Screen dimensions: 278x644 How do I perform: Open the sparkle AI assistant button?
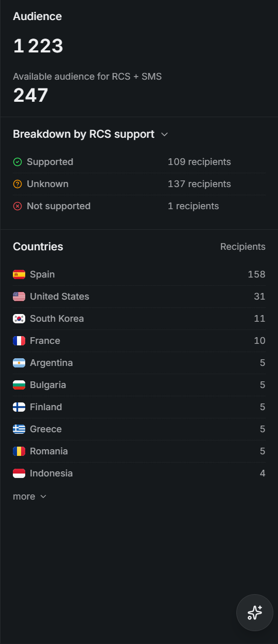coord(255,613)
